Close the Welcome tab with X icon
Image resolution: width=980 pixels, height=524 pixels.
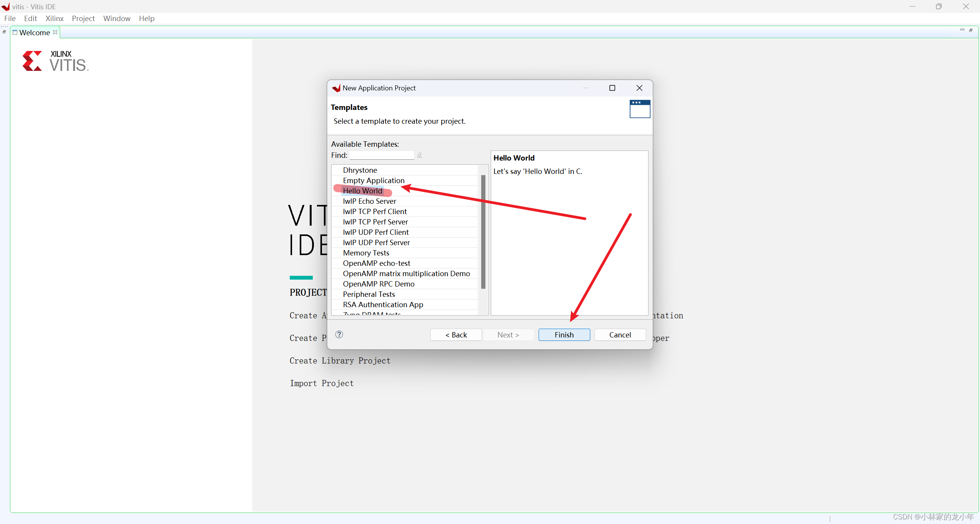(55, 32)
